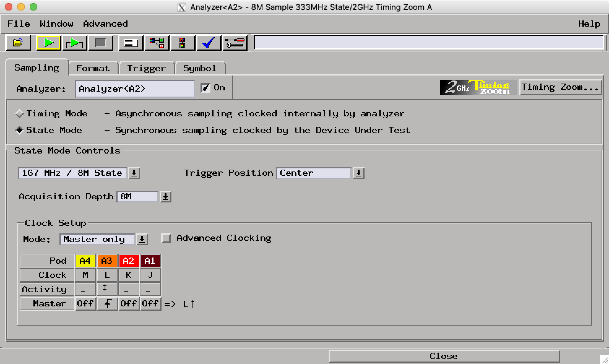The height and width of the screenshot is (364, 609).
Task: Switch to the Format tab
Action: coord(93,68)
